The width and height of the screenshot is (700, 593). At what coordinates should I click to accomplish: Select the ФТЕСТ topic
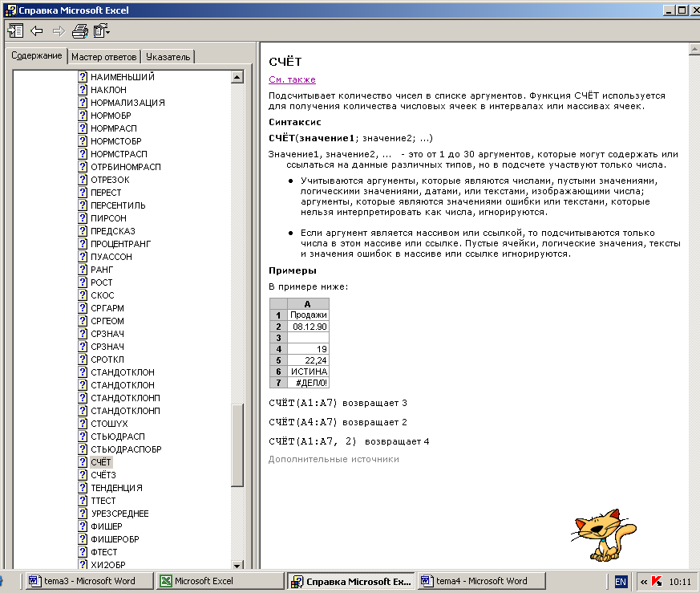pyautogui.click(x=103, y=552)
